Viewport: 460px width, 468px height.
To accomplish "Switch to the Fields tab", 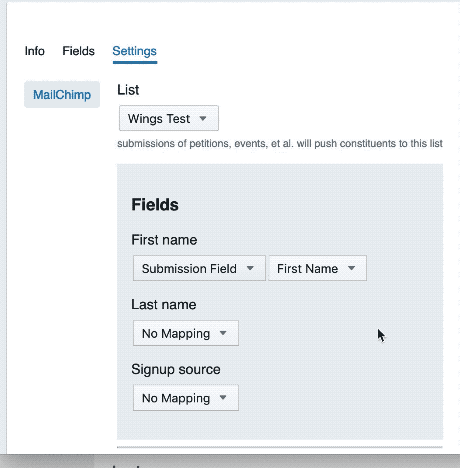I will (x=79, y=51).
